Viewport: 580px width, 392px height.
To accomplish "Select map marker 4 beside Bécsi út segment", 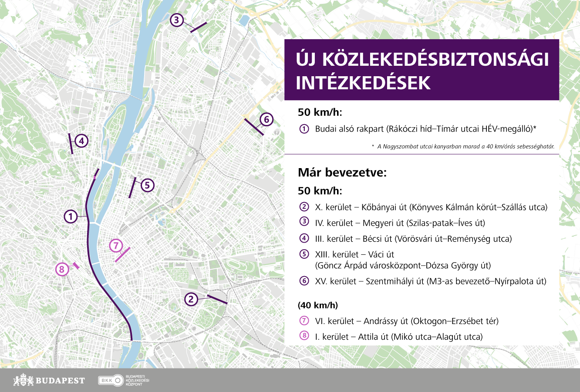I will tap(81, 141).
